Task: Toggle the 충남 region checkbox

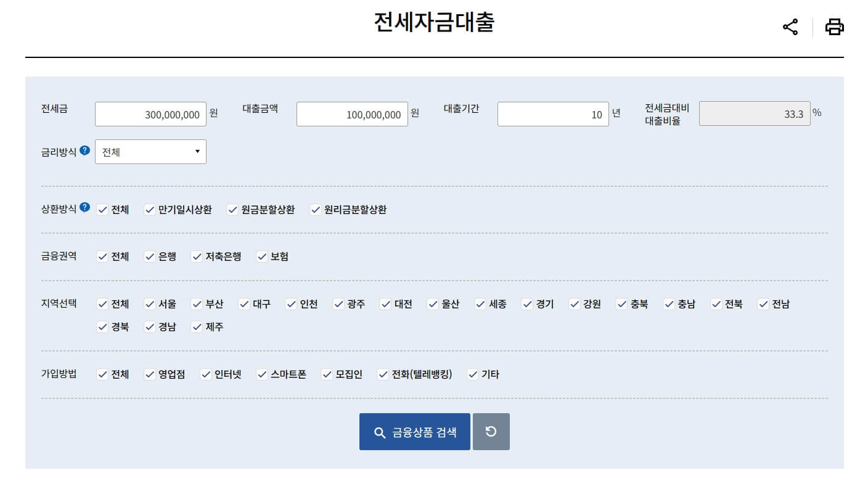Action: tap(668, 304)
